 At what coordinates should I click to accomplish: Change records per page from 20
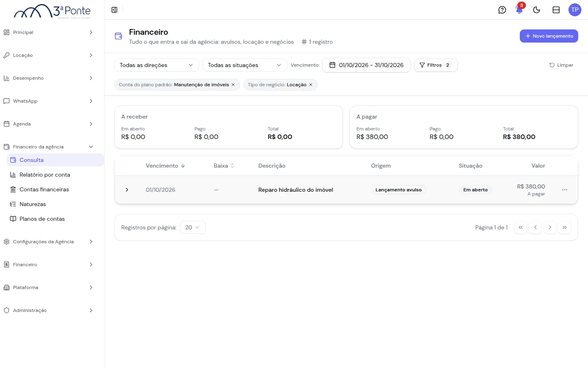click(x=192, y=227)
